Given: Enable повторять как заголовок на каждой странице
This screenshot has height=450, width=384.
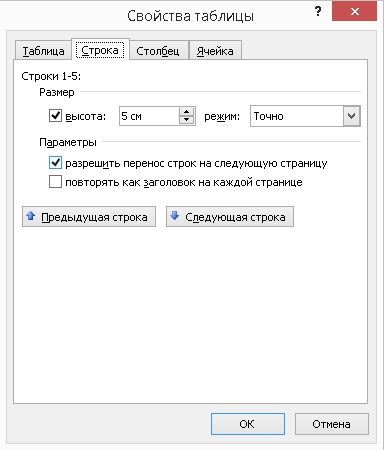Looking at the screenshot, I should click(x=55, y=182).
